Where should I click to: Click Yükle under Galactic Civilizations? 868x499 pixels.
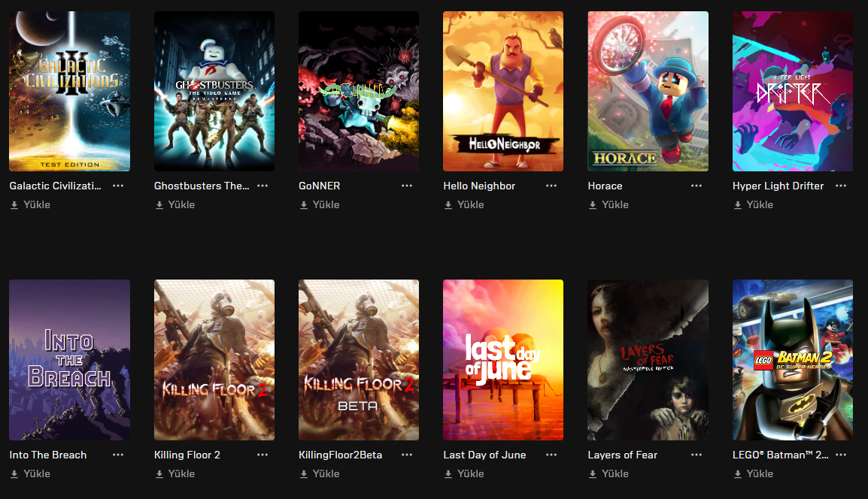(x=30, y=204)
